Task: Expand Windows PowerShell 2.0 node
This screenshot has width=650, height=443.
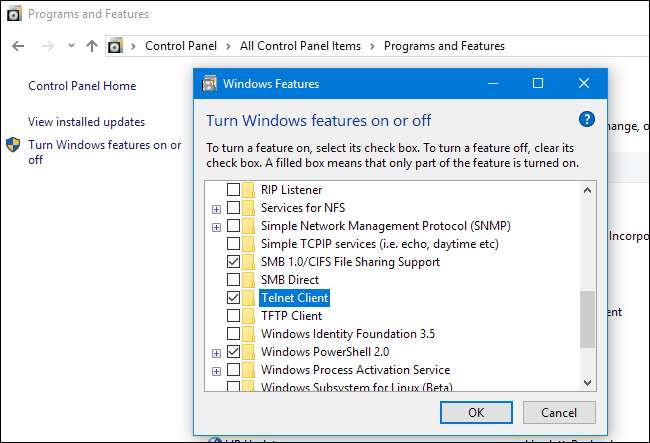Action: (x=216, y=353)
